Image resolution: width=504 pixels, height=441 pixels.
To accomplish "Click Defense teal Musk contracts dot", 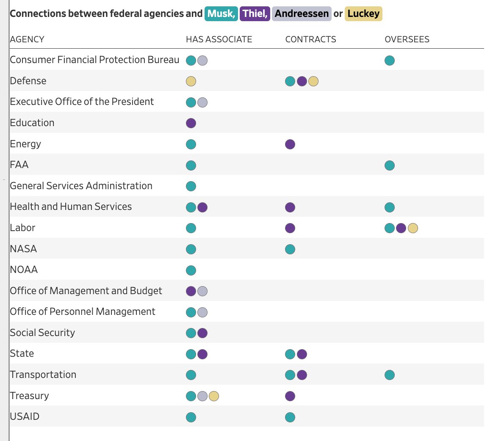I will click(x=290, y=81).
